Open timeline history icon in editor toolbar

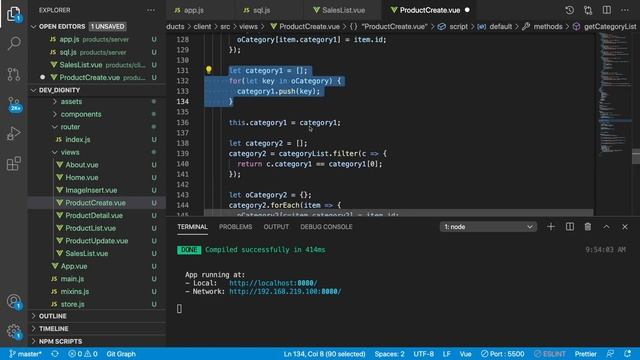569,10
